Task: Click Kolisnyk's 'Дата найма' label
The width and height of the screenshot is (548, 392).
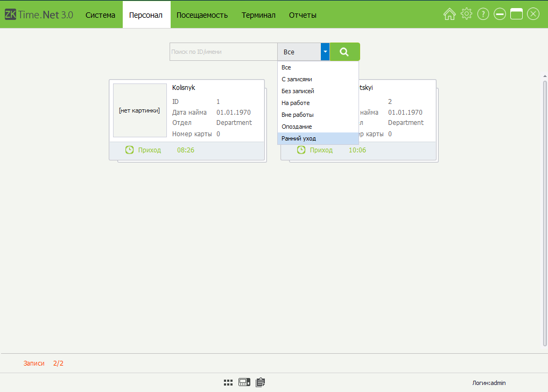Action: tap(189, 113)
